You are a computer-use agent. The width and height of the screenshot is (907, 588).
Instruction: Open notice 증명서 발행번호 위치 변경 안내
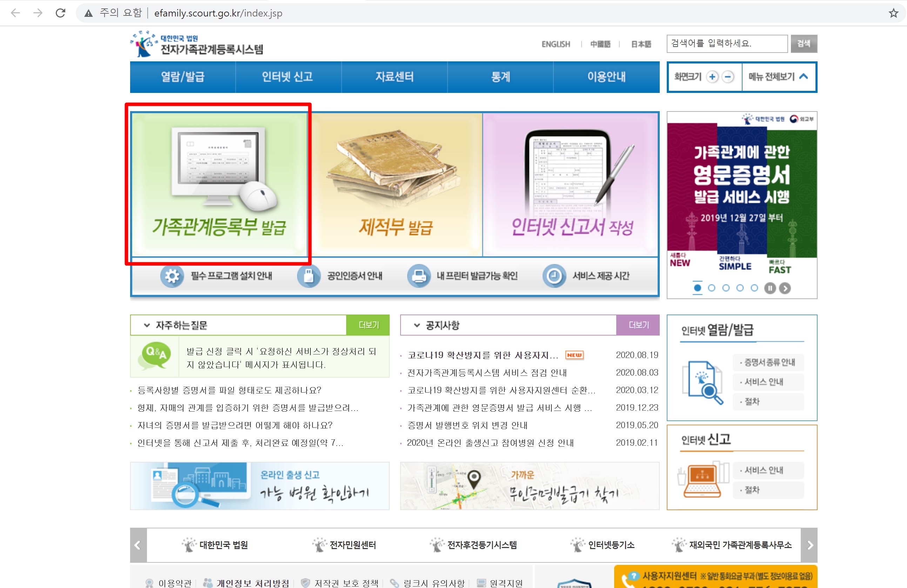click(x=467, y=425)
